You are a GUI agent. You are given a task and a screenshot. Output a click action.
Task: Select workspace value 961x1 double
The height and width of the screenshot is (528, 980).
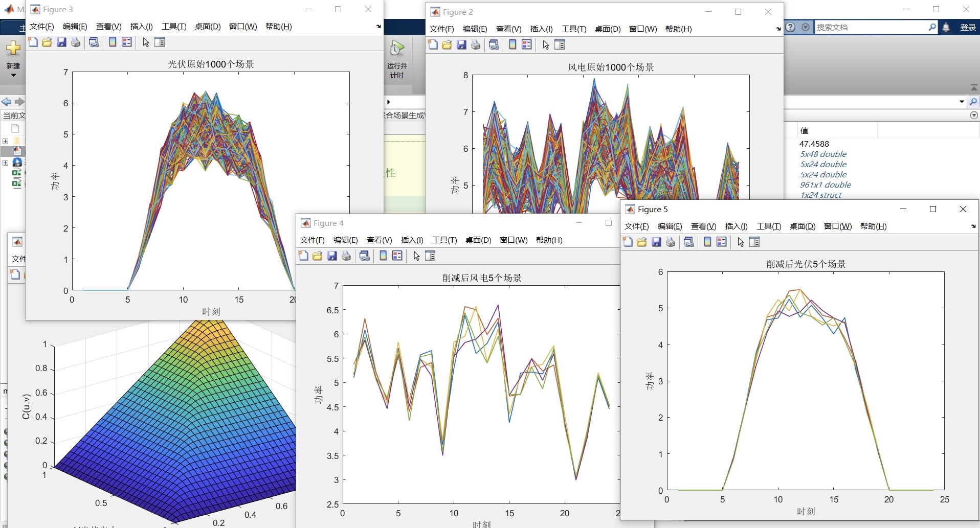[826, 185]
